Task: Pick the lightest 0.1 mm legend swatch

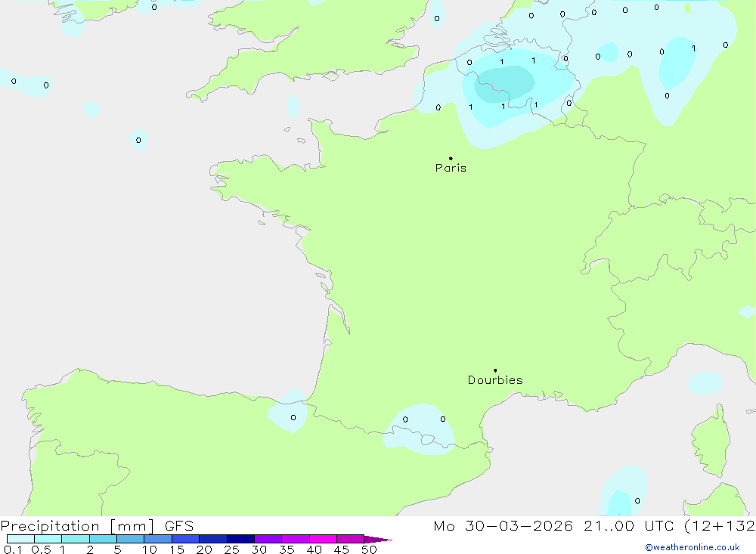Action: [x=20, y=540]
